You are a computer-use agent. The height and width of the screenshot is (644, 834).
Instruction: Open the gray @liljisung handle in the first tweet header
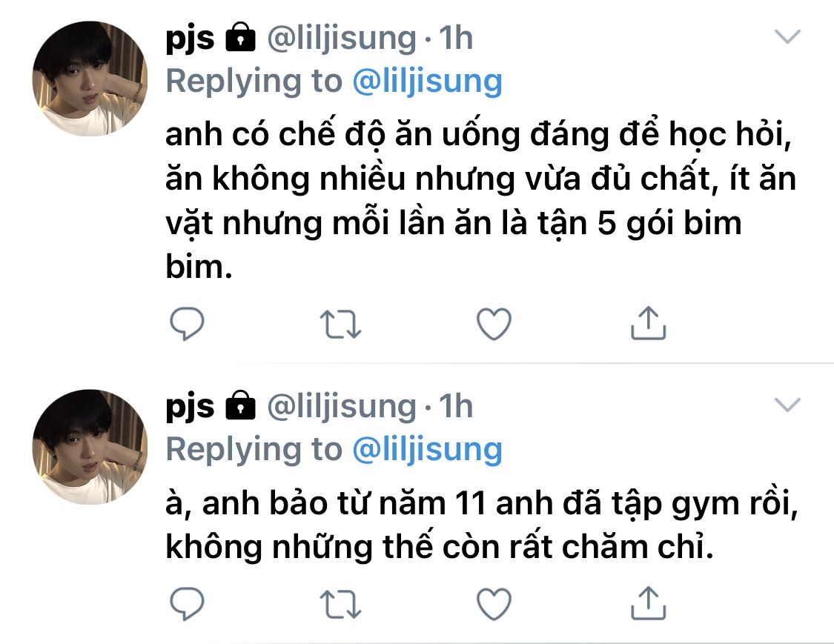(x=342, y=39)
